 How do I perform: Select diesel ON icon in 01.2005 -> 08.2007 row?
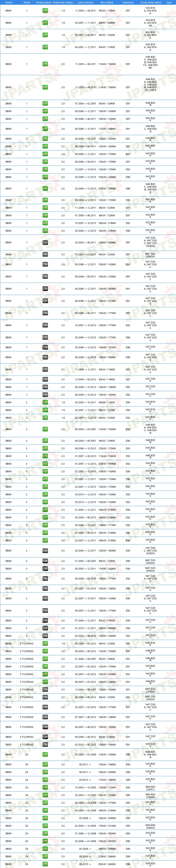(x=45, y=561)
